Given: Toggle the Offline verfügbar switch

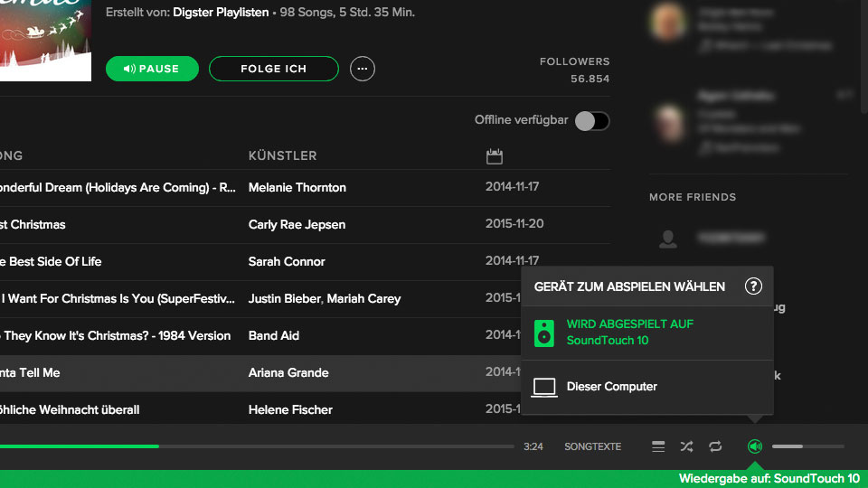Looking at the screenshot, I should pyautogui.click(x=592, y=121).
